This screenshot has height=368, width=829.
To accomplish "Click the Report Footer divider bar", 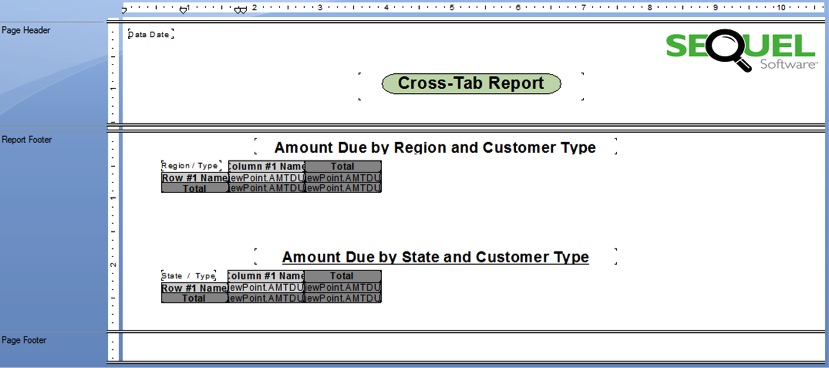I will [x=466, y=127].
